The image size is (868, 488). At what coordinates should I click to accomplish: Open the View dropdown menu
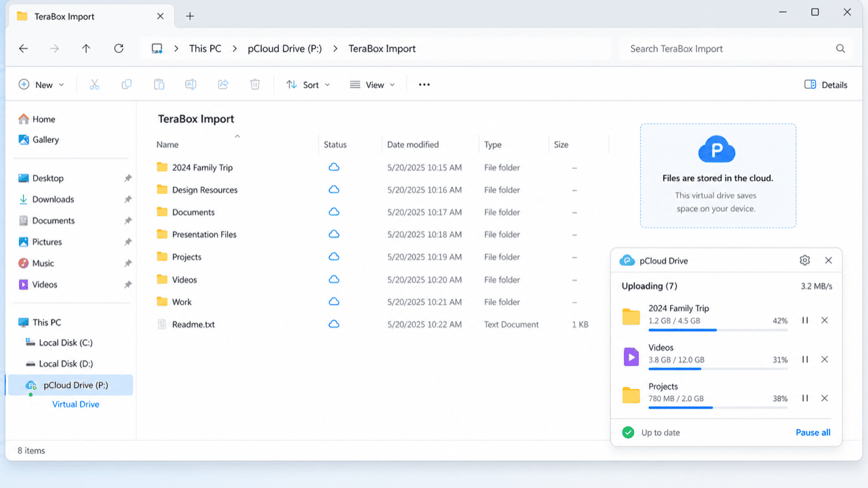coord(372,85)
